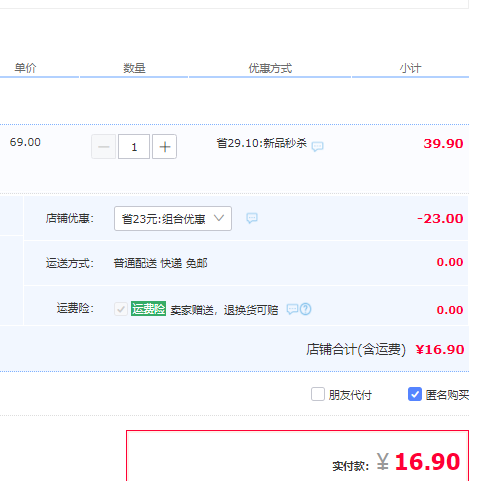Screen dimensions: 499x481
Task: Open comment icon next to 新品秒杀
Action: (x=317, y=146)
